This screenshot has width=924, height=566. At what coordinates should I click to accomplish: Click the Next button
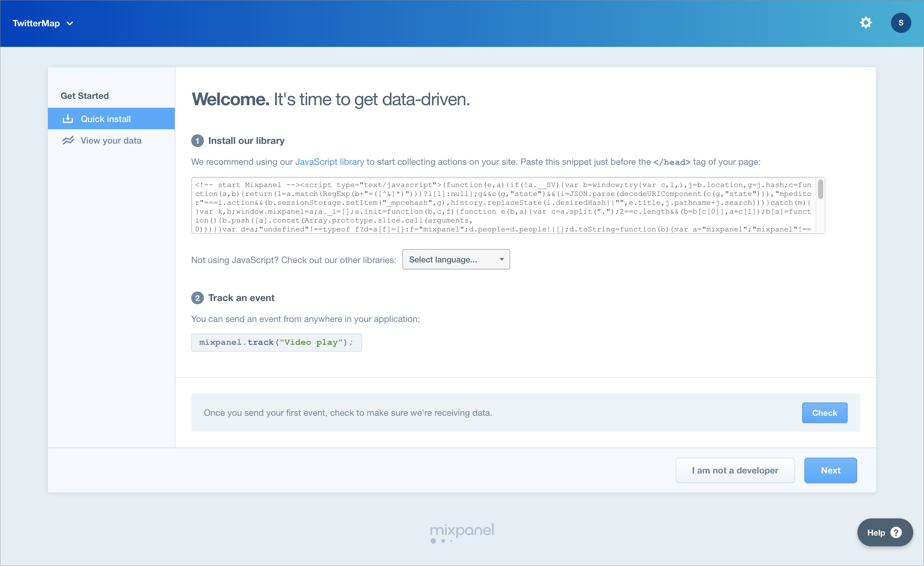[x=830, y=470]
